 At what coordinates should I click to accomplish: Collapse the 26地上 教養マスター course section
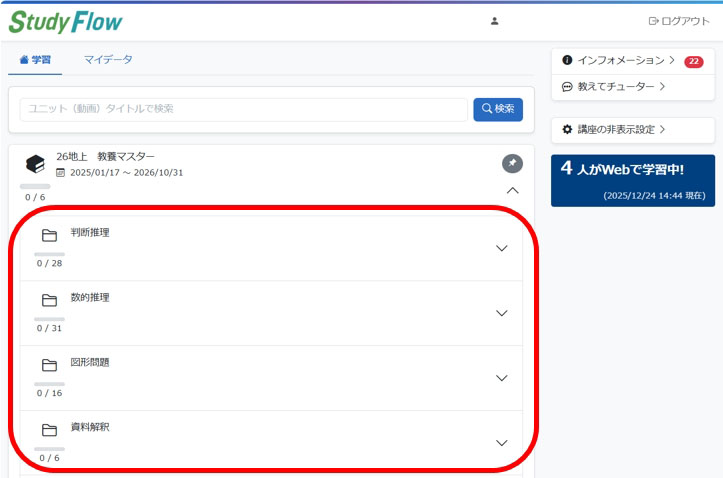(512, 190)
